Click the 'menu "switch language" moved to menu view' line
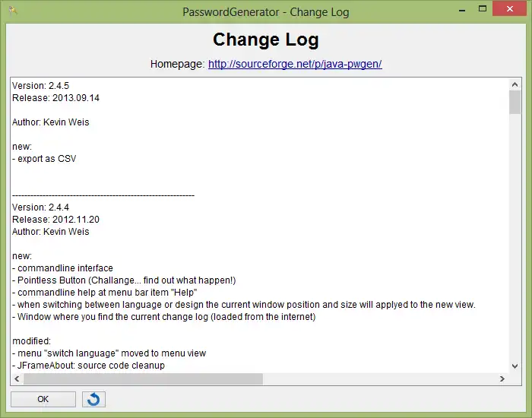 pyautogui.click(x=109, y=353)
